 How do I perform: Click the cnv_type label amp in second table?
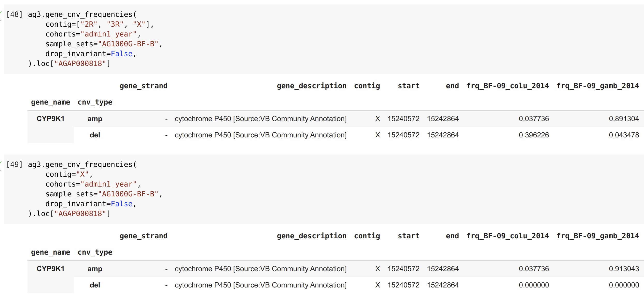(x=95, y=269)
